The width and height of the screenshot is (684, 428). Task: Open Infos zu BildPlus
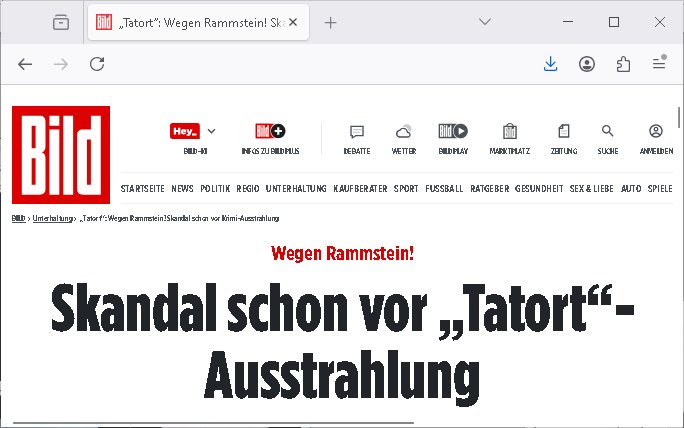point(270,132)
